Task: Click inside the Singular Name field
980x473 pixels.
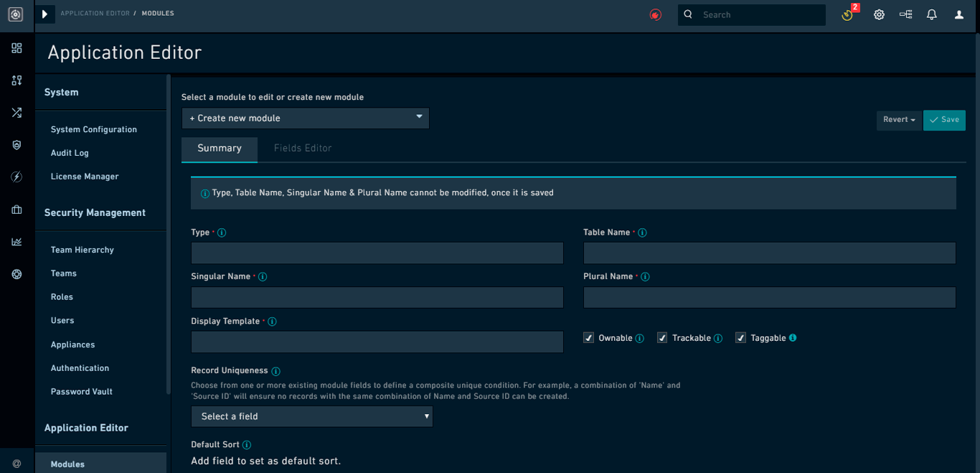Action: (377, 297)
